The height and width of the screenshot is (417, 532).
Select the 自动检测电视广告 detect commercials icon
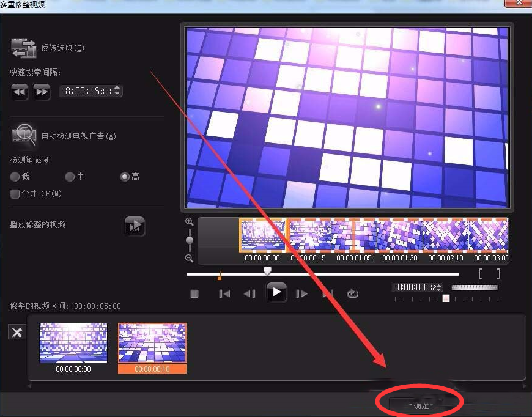tap(23, 136)
